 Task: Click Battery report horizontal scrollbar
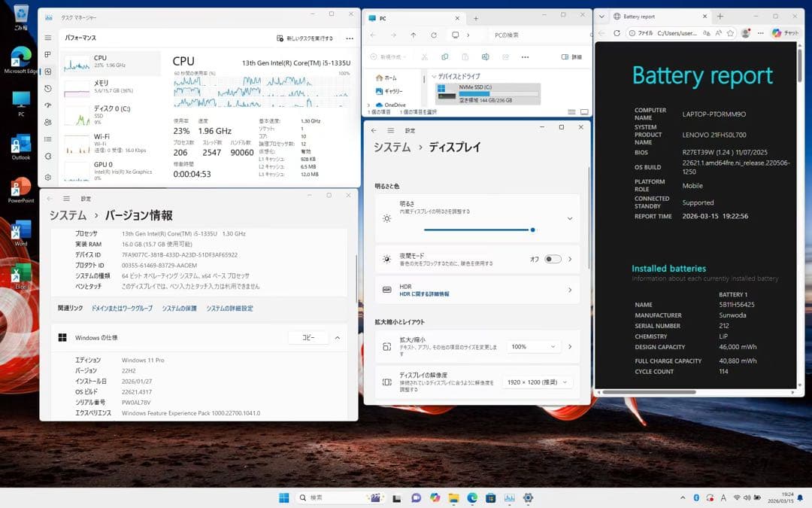[649, 392]
